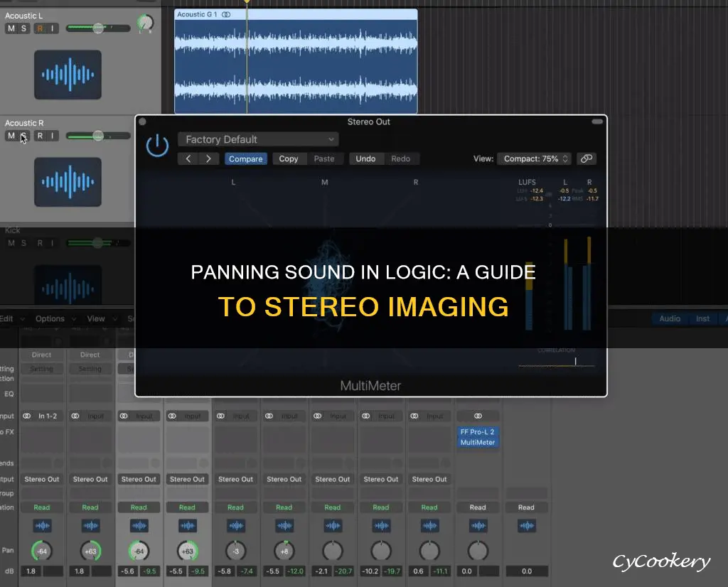This screenshot has width=728, height=587.
Task: Select the Acoustic L track waveform icon
Action: (x=68, y=75)
